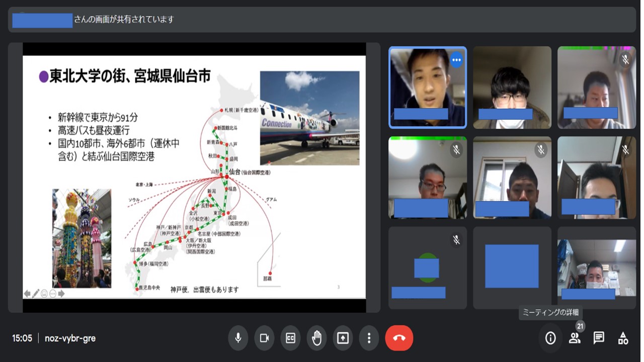Screen dimensions: 644x362
Task: Select the slideshow pen tool icon
Action: [36, 294]
